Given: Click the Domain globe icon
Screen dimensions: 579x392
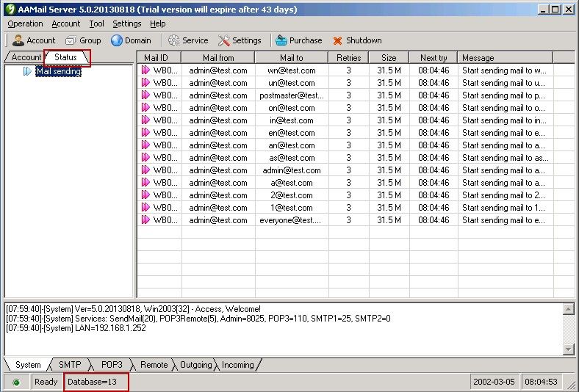Looking at the screenshot, I should click(117, 40).
